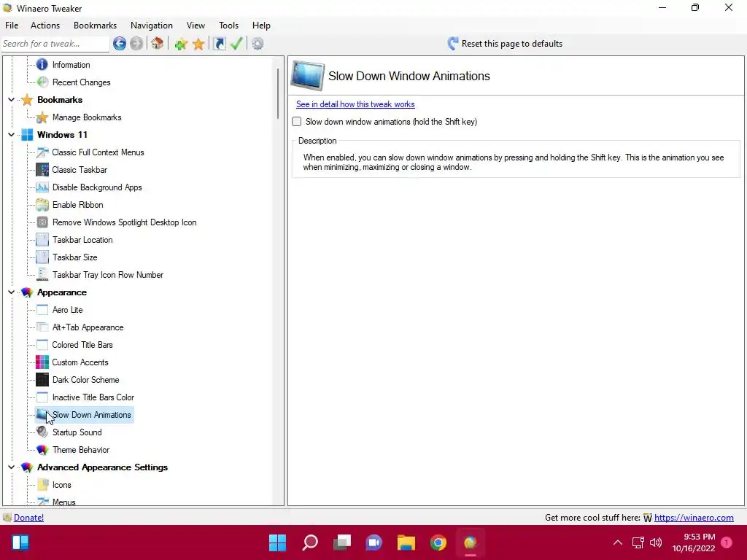This screenshot has width=747, height=560.
Task: Open the Actions menu
Action: (x=45, y=26)
